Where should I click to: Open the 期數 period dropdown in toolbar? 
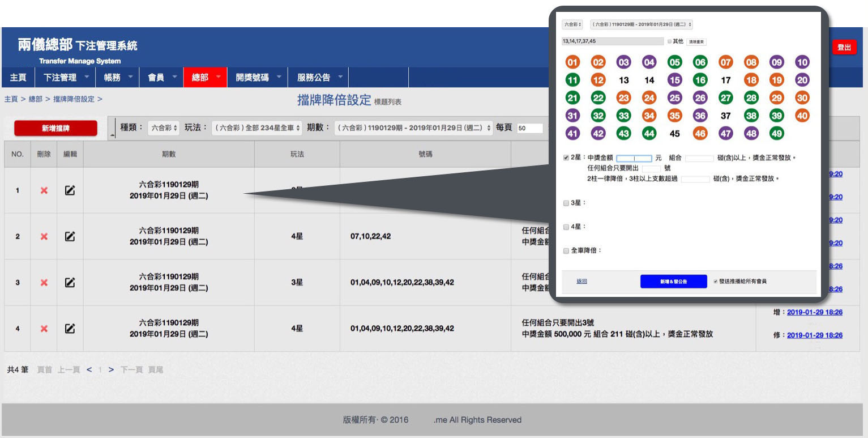(412, 128)
